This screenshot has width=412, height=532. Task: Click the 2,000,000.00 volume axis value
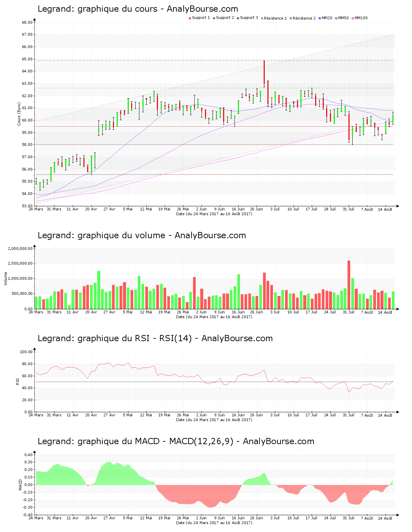pyautogui.click(x=20, y=248)
